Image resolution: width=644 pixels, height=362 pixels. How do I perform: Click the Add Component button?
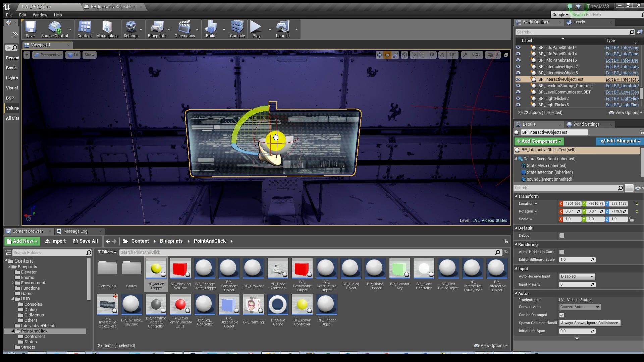(539, 141)
